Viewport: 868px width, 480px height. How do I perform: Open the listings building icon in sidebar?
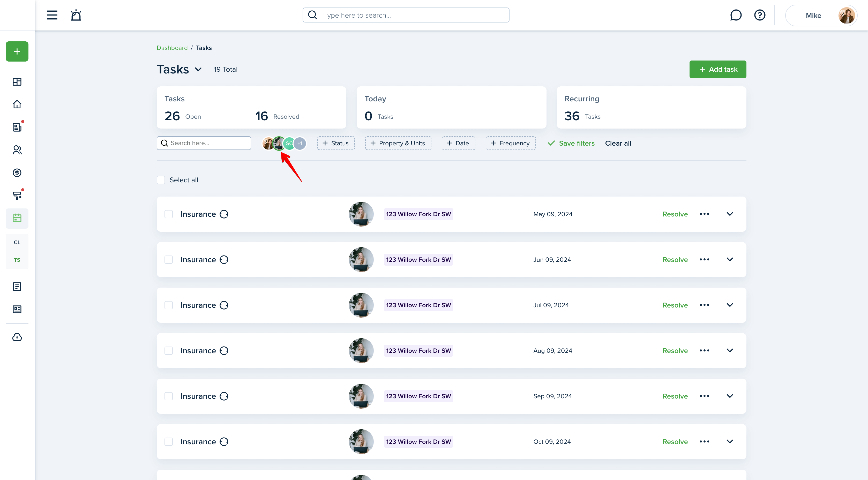(17, 127)
